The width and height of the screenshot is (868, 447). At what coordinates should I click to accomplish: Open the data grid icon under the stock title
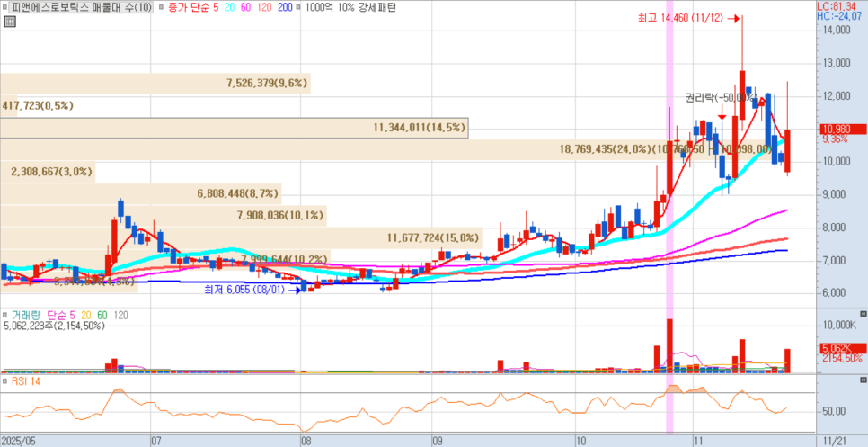pyautogui.click(x=9, y=22)
